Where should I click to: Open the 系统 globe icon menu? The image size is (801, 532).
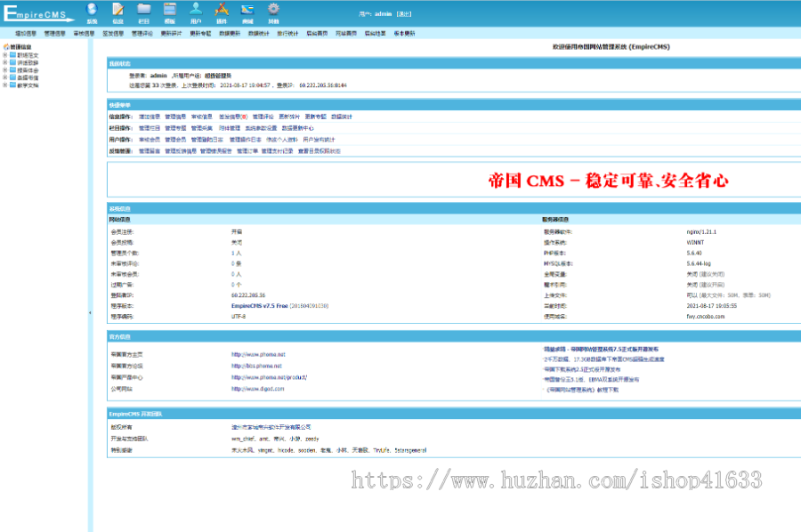[92, 13]
